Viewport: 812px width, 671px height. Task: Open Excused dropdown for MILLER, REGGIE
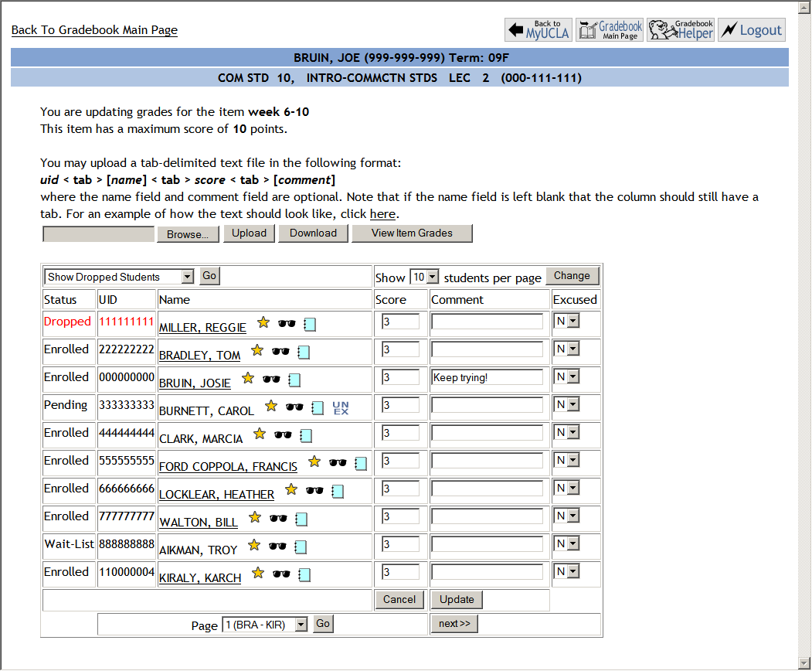pyautogui.click(x=566, y=322)
